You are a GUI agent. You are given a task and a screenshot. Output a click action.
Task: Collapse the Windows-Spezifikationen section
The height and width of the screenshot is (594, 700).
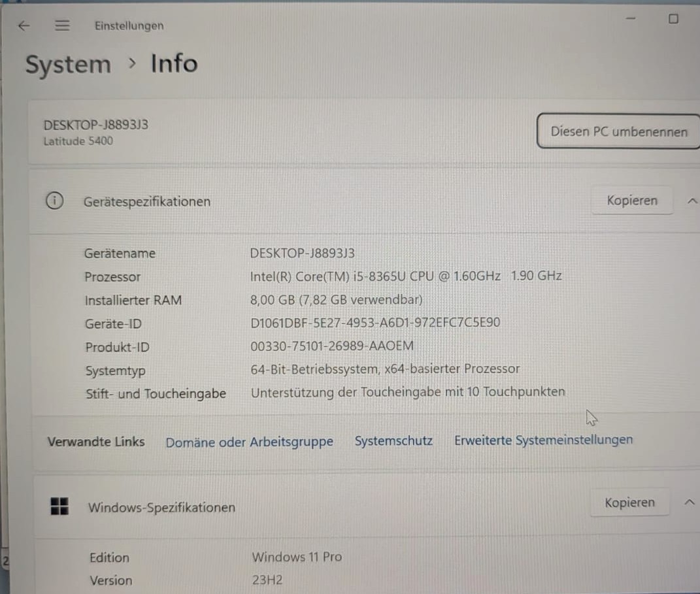690,503
